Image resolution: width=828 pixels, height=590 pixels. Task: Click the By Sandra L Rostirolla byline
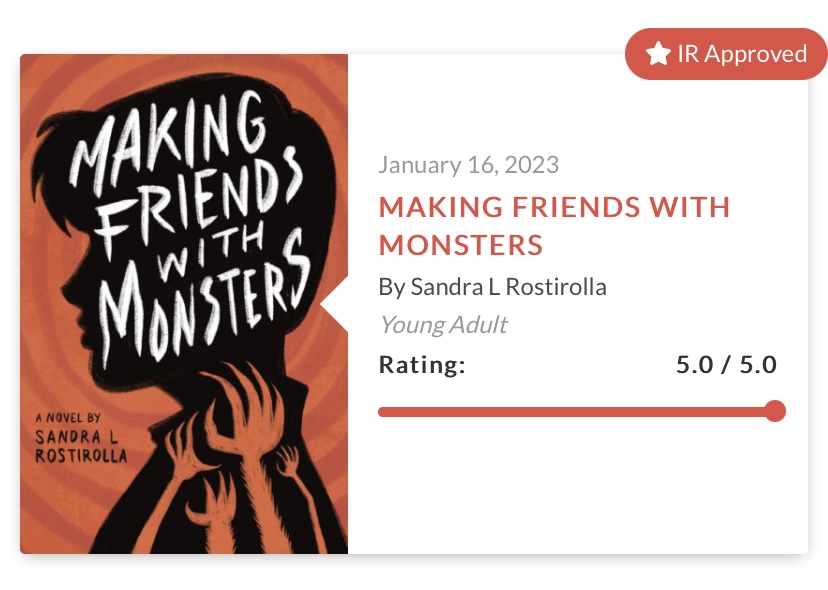click(492, 287)
